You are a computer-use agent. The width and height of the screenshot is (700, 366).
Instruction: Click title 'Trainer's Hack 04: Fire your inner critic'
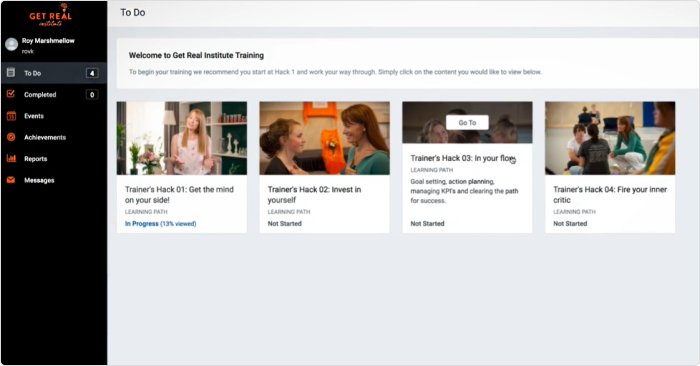pyautogui.click(x=610, y=195)
